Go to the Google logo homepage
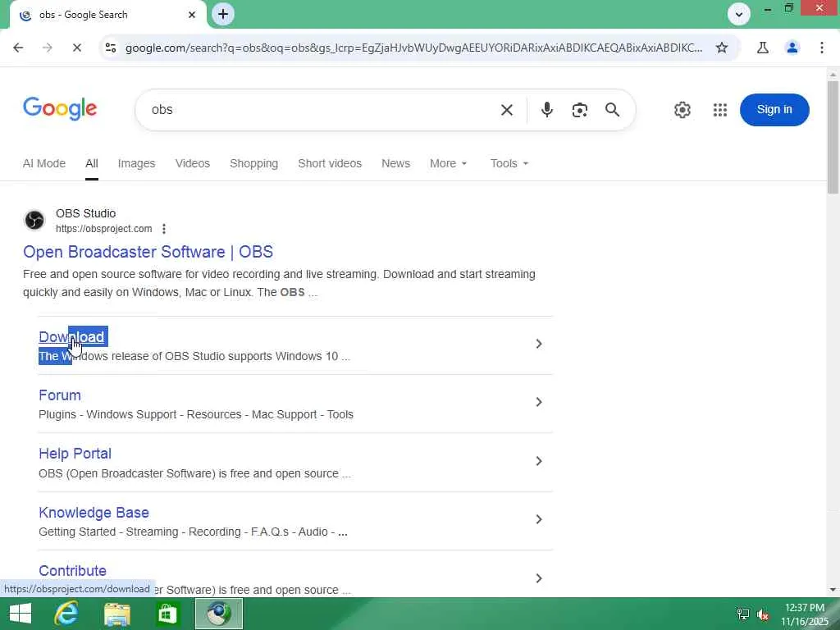This screenshot has width=840, height=630. (x=60, y=109)
